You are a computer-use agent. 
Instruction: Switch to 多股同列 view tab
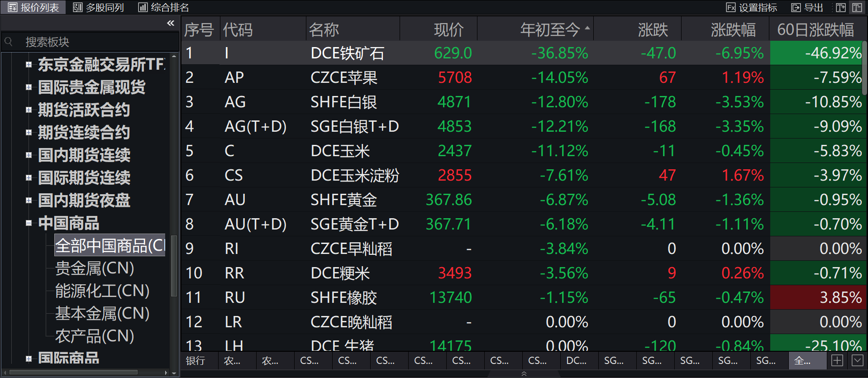[99, 7]
